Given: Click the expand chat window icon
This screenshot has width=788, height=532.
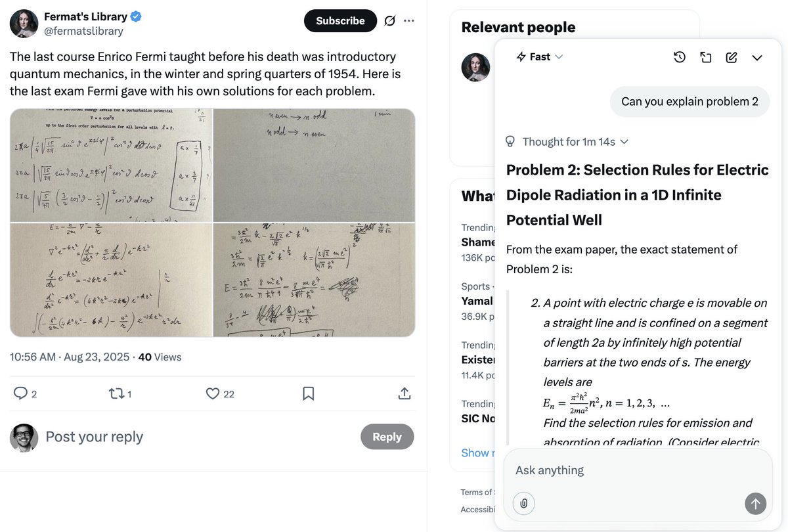Looking at the screenshot, I should point(706,57).
